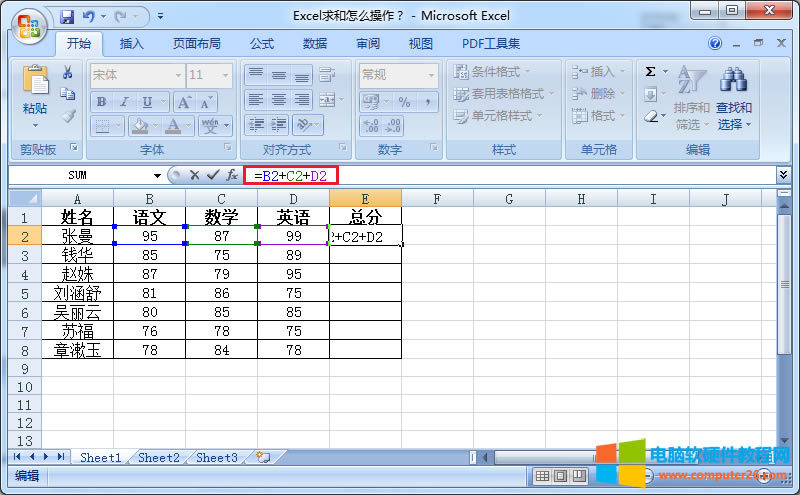800x495 pixels.
Task: Switch to the 插入 ribbon tab
Action: 132,44
